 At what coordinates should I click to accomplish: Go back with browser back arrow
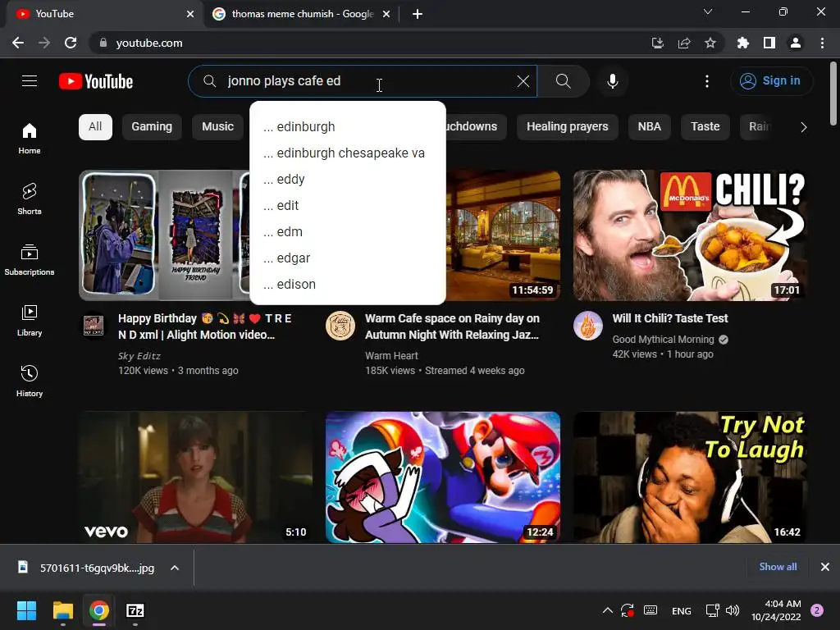18,43
